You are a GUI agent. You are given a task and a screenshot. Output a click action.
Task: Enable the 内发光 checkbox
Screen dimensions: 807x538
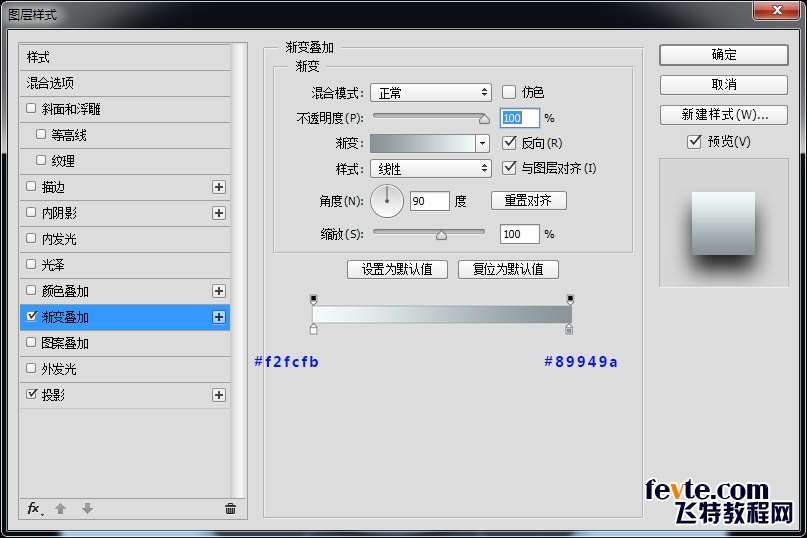point(31,238)
